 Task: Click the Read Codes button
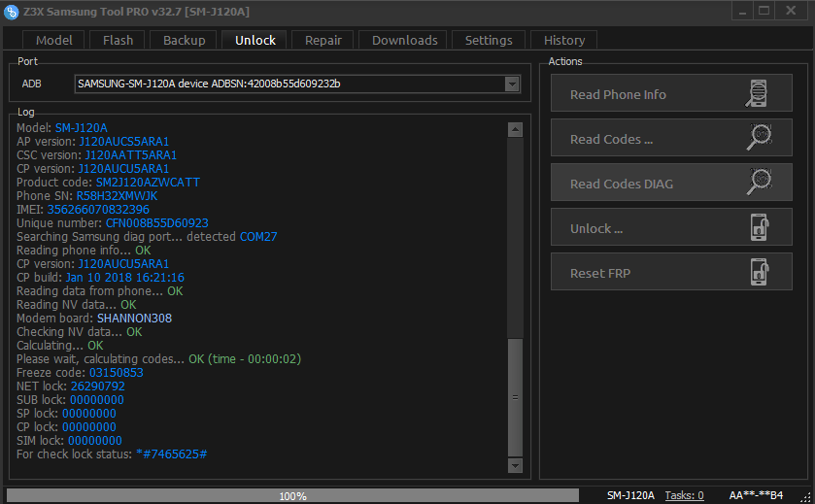(x=671, y=138)
